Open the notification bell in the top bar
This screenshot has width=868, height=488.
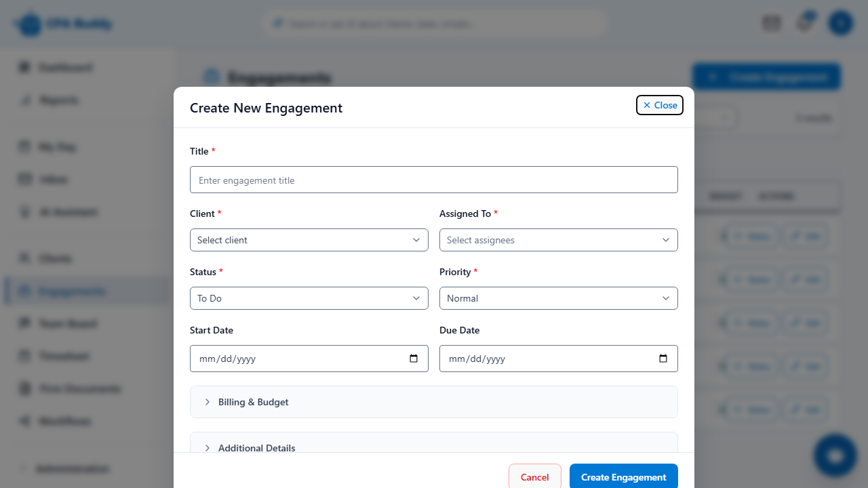click(804, 24)
